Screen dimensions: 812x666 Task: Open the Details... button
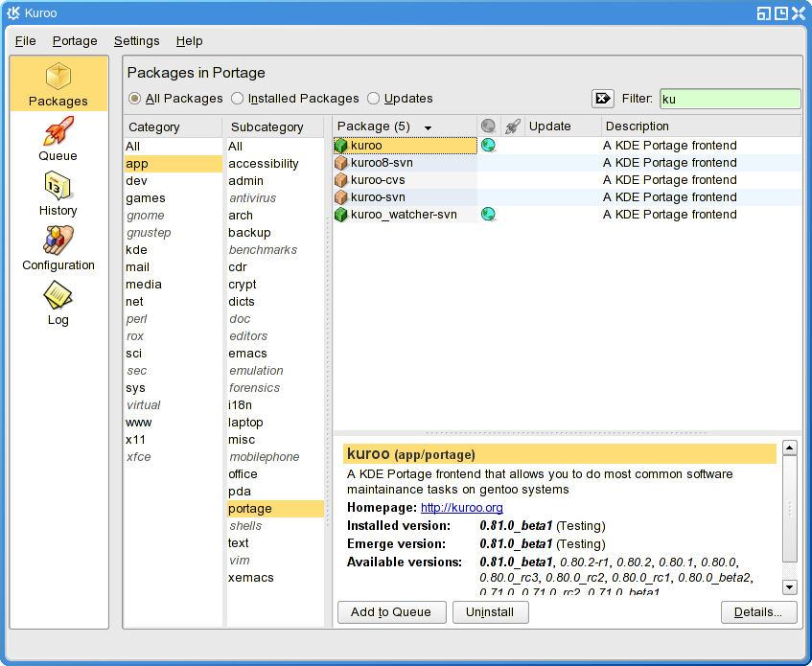(758, 612)
